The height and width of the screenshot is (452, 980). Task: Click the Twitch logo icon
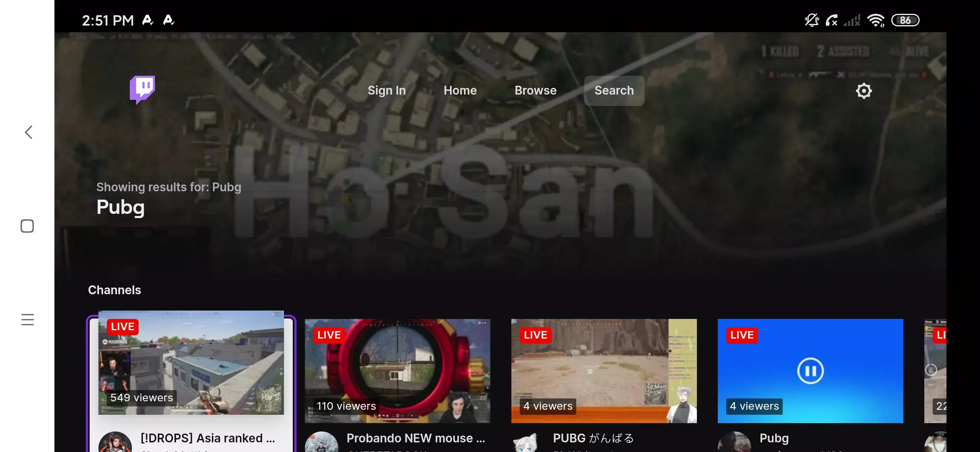tap(142, 90)
